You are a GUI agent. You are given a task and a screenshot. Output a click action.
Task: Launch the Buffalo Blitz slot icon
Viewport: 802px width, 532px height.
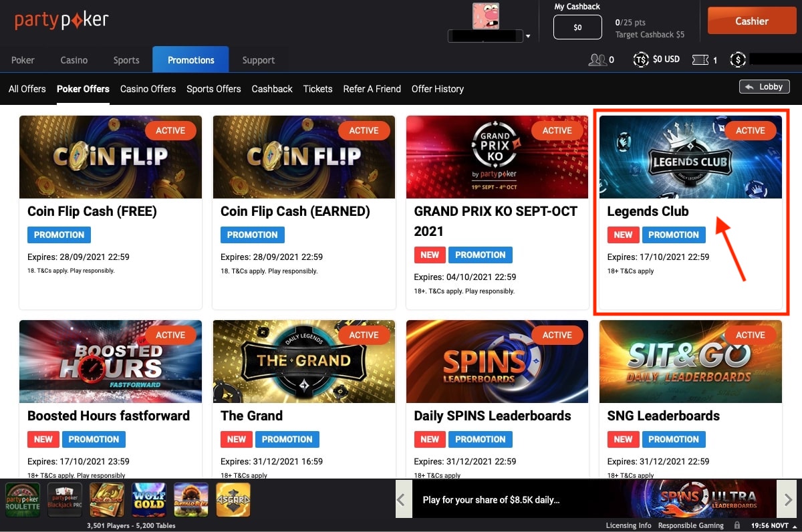[191, 500]
